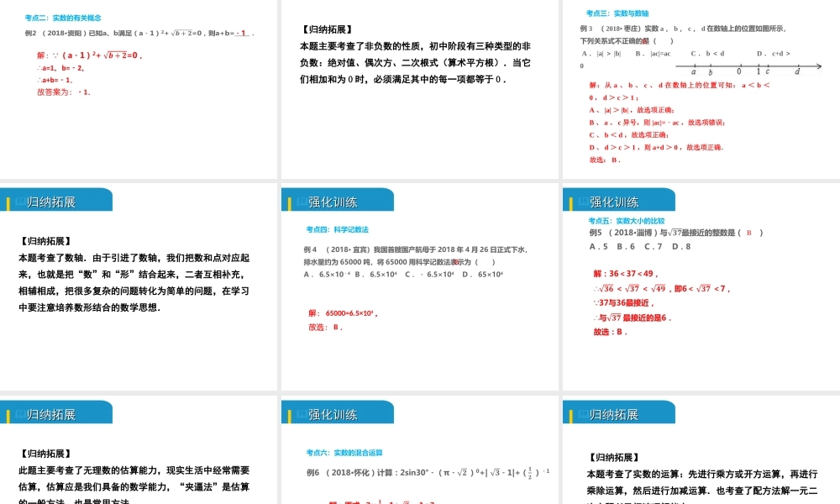Screen dimensions: 840x504
Task: Open the slide explaining 非负数的性质
Action: [419, 89]
